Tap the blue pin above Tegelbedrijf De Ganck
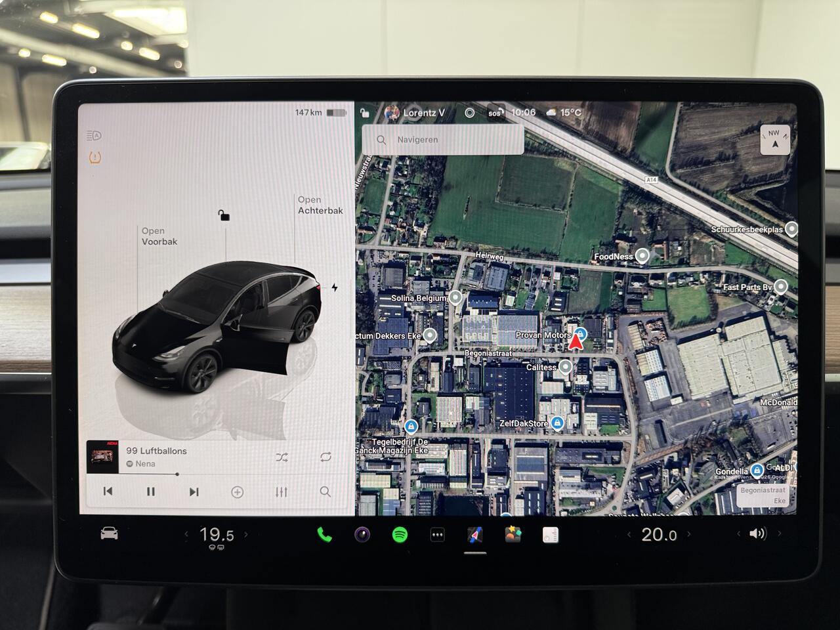Viewport: 840px width, 630px height. click(411, 427)
